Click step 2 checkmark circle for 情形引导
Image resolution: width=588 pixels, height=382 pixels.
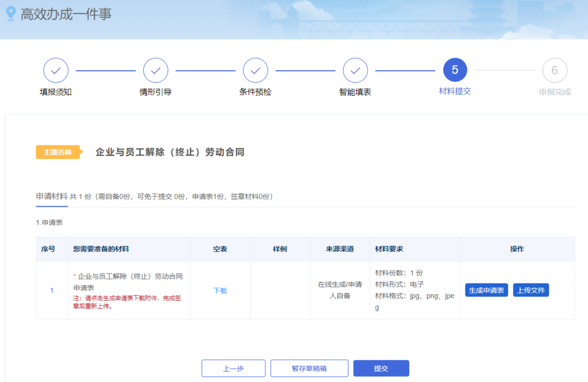click(x=156, y=70)
